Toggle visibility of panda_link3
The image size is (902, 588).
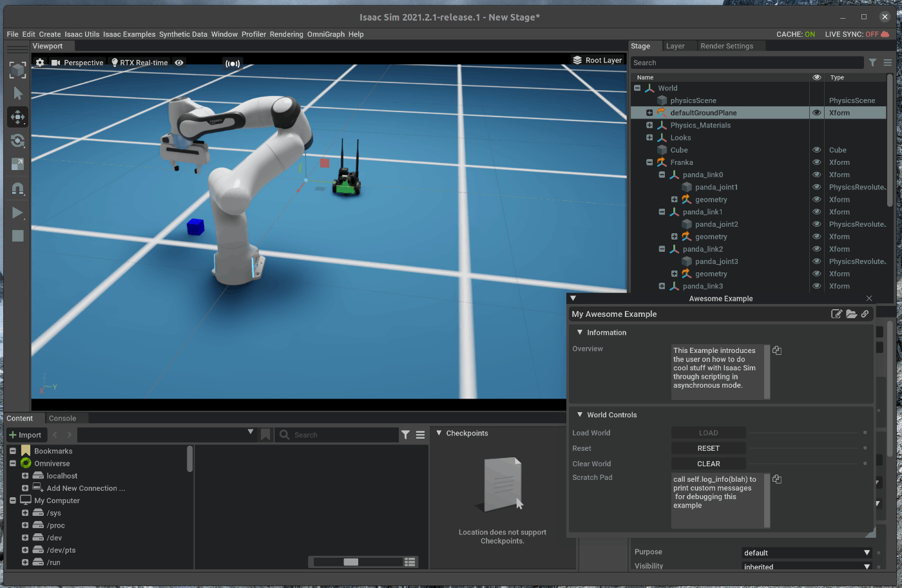817,286
